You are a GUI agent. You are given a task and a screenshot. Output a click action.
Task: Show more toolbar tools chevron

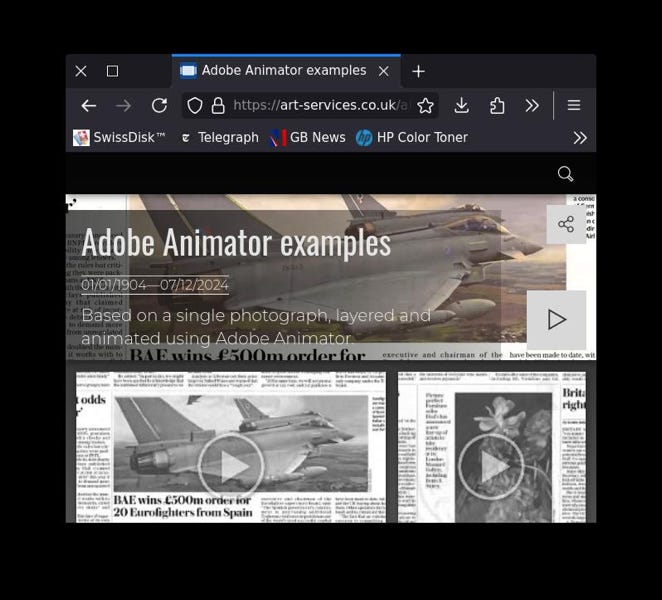[x=532, y=106]
